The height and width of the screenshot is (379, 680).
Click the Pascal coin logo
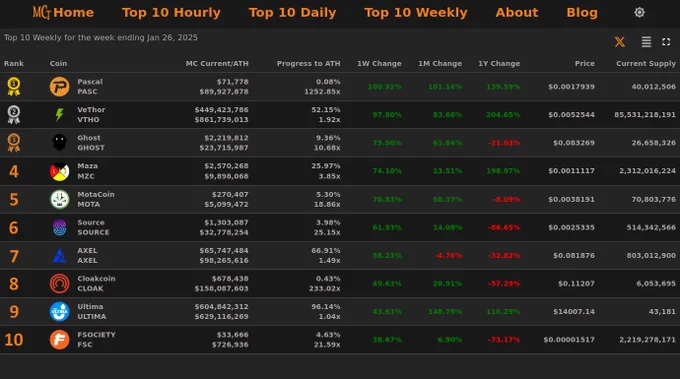point(59,87)
